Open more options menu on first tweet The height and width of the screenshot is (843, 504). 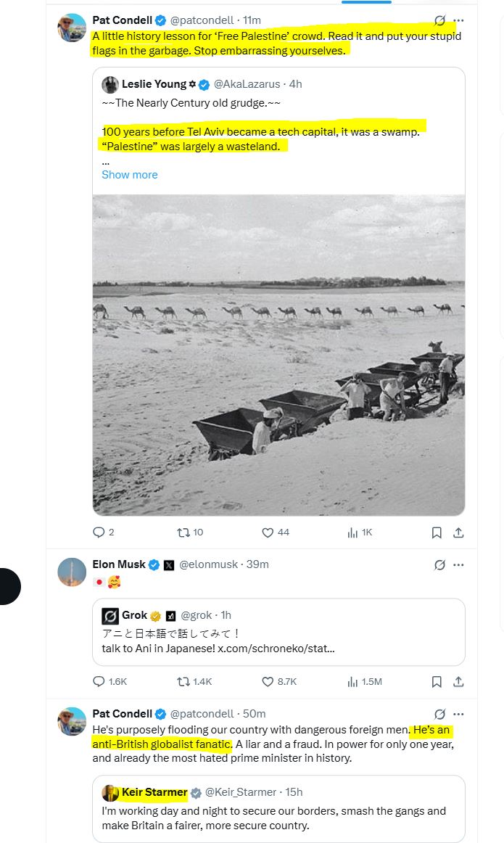click(458, 20)
